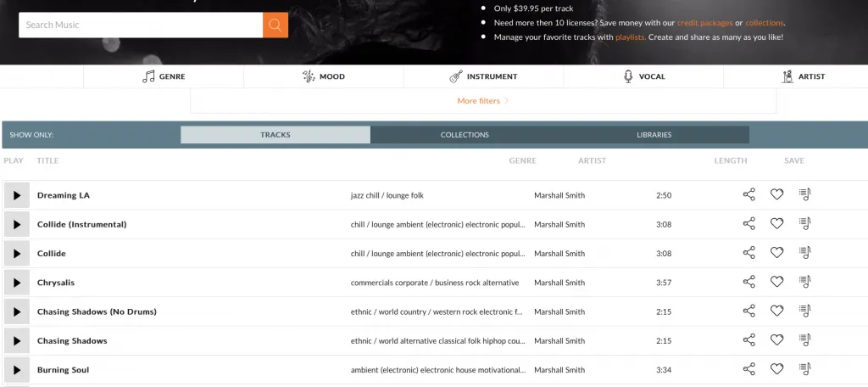Favorite Chasing Shadows (No Drums) with heart
Viewport: 868px width, 387px height.
point(777,311)
